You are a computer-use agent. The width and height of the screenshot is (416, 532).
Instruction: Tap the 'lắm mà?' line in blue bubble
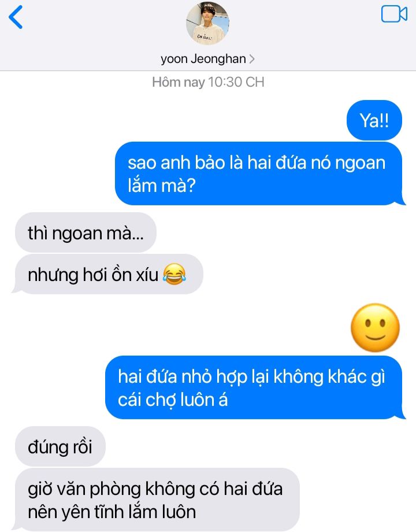click(162, 186)
